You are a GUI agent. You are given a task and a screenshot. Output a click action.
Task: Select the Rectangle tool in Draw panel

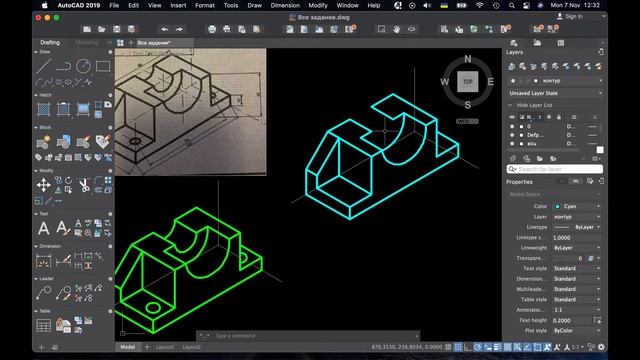point(103,66)
